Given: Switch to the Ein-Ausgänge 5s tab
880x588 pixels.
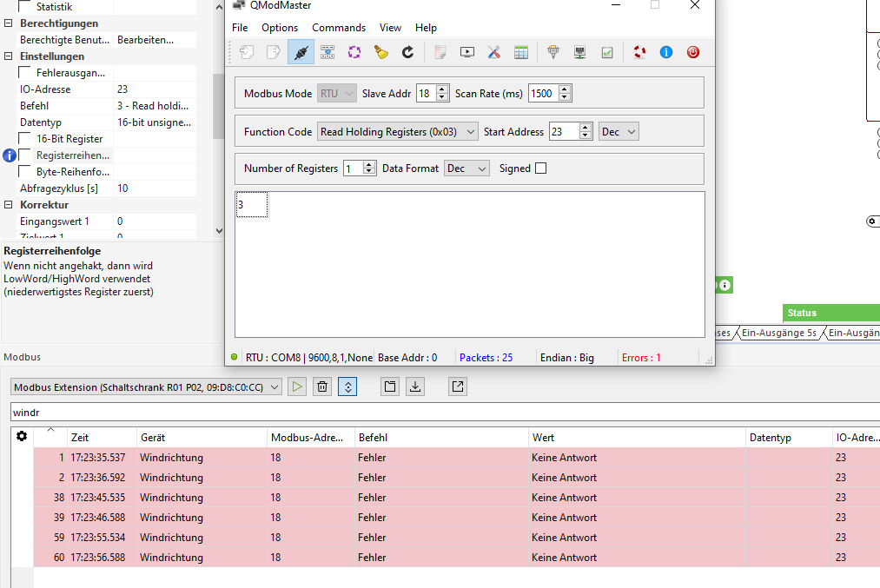Looking at the screenshot, I should coord(779,333).
